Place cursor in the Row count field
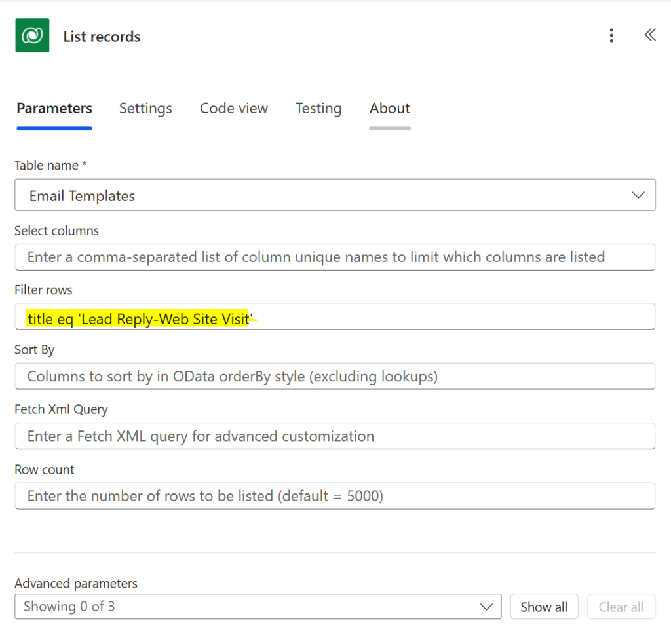Screen dimensions: 671x644 [x=335, y=496]
